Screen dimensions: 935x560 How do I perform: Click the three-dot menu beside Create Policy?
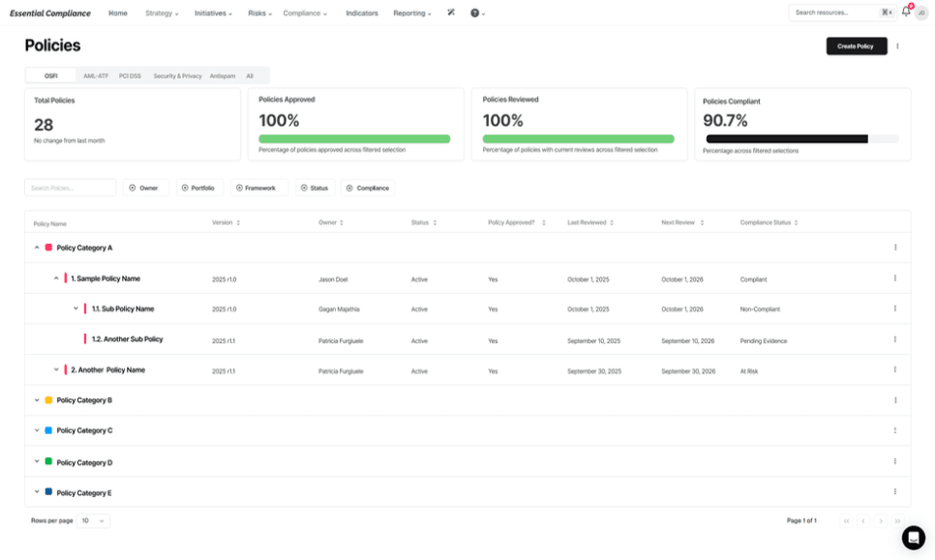tap(896, 45)
